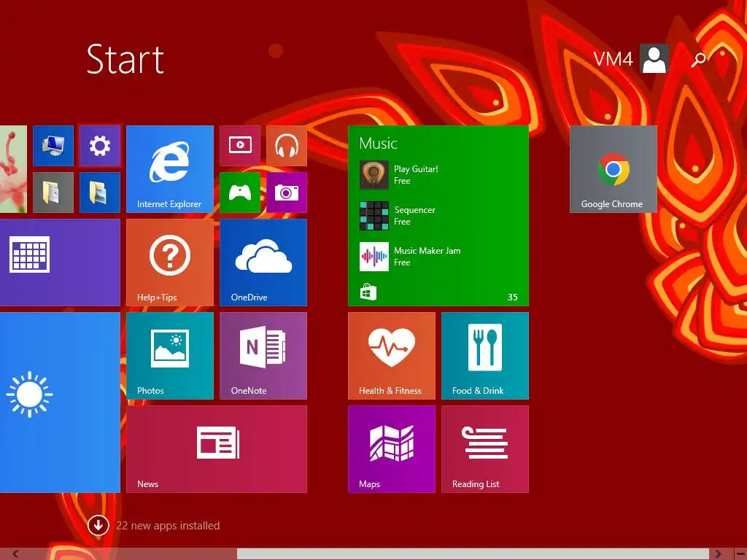Click the "22 new apps installed" text
The image size is (747, 560).
click(x=168, y=526)
